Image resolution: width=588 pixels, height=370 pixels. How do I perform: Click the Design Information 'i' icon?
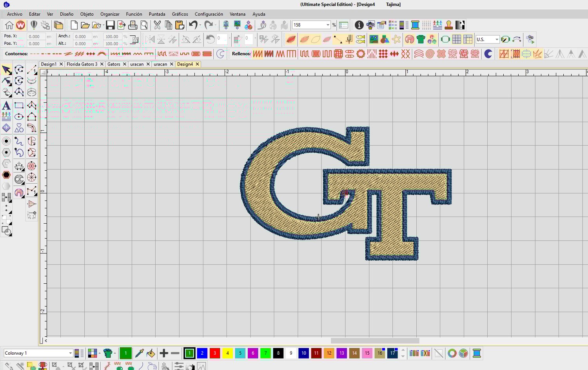click(359, 25)
